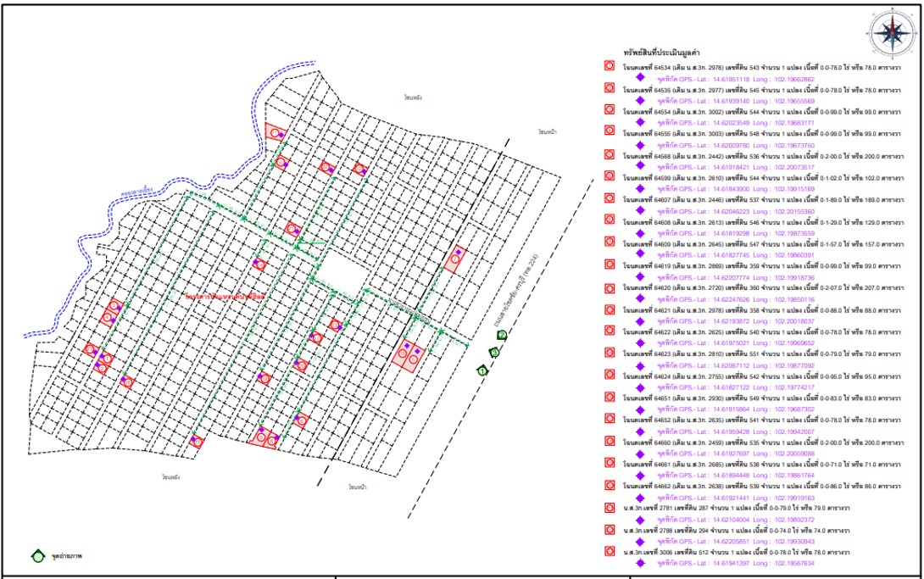Click GPS text Lat 14.61959428 Long 102.19942007
Image resolution: width=924 pixels, height=579 pixels.
736,431
